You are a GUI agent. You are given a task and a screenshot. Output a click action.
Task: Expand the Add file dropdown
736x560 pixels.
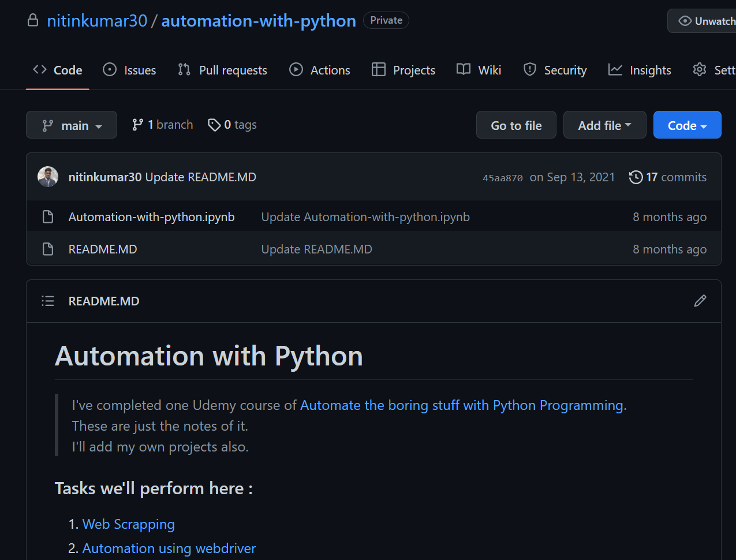click(604, 125)
